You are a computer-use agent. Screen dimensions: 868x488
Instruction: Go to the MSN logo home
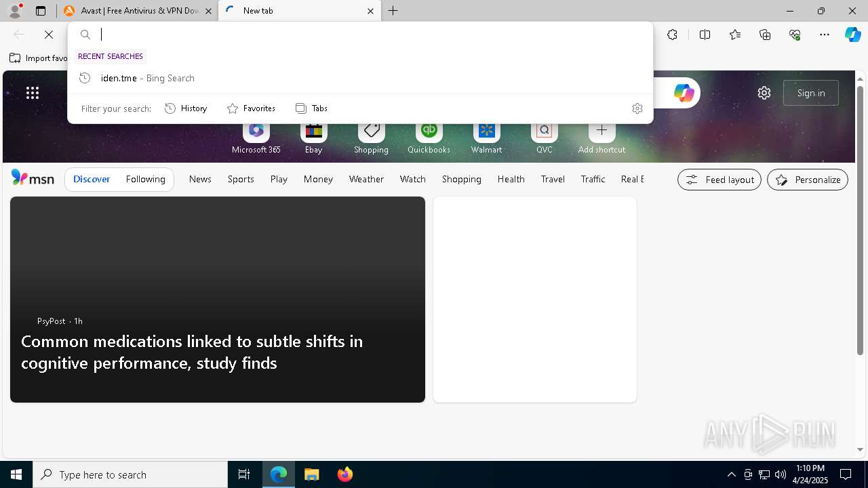(33, 178)
